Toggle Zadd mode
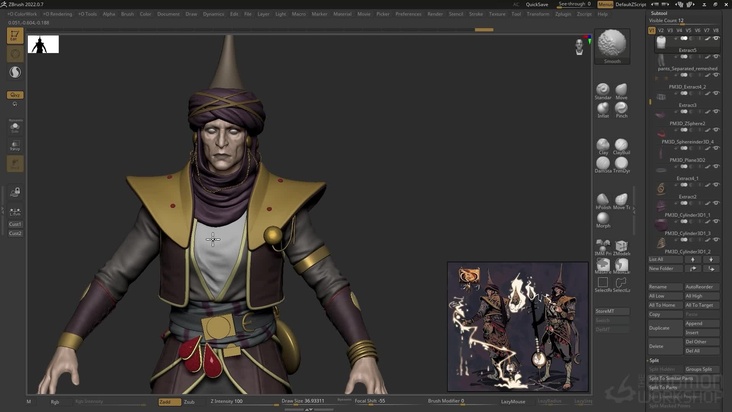The width and height of the screenshot is (732, 412). [x=169, y=402]
